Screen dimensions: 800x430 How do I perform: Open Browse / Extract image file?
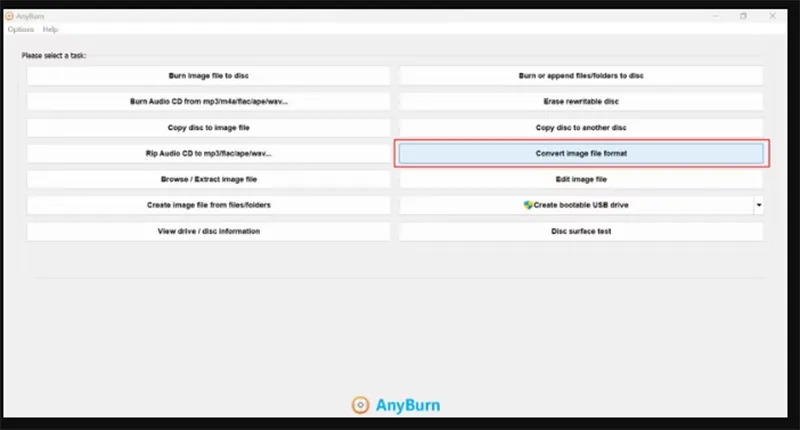tap(208, 180)
